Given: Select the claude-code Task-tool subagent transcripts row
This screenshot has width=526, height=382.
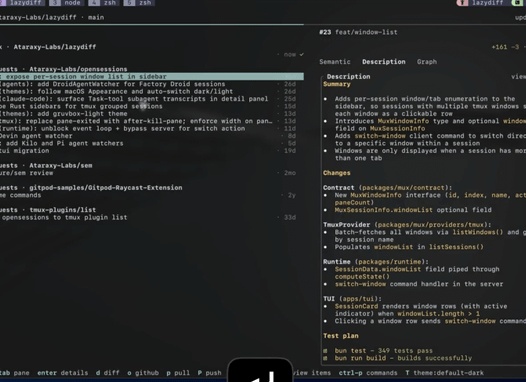Looking at the screenshot, I should coord(152,99).
